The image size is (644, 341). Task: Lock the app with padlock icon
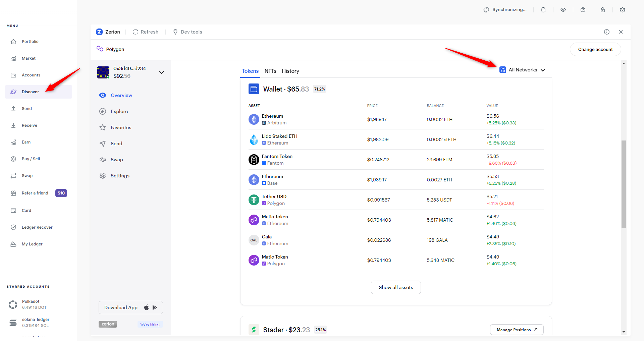(603, 10)
